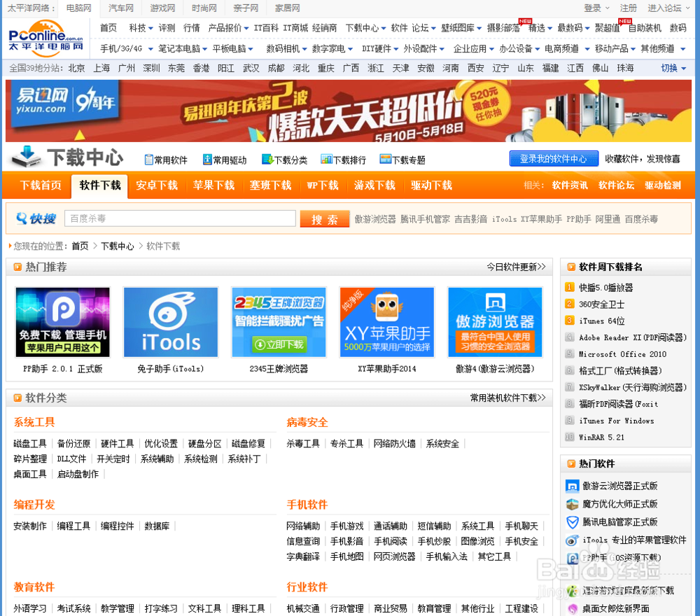700x616 pixels.
Task: Select 广州 city station link
Action: tap(126, 68)
